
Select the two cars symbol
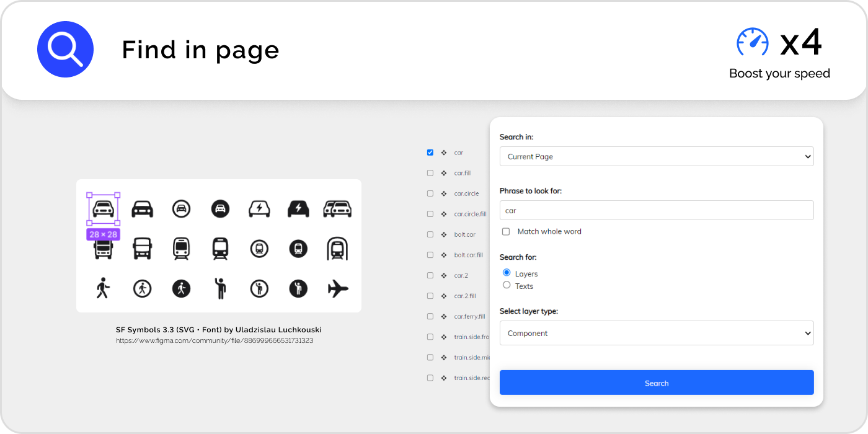pos(337,209)
